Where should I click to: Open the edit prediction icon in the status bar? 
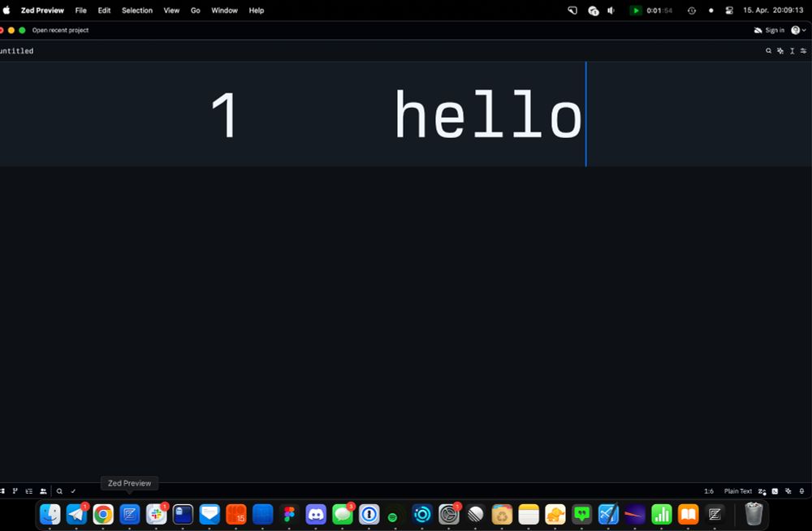click(x=762, y=491)
